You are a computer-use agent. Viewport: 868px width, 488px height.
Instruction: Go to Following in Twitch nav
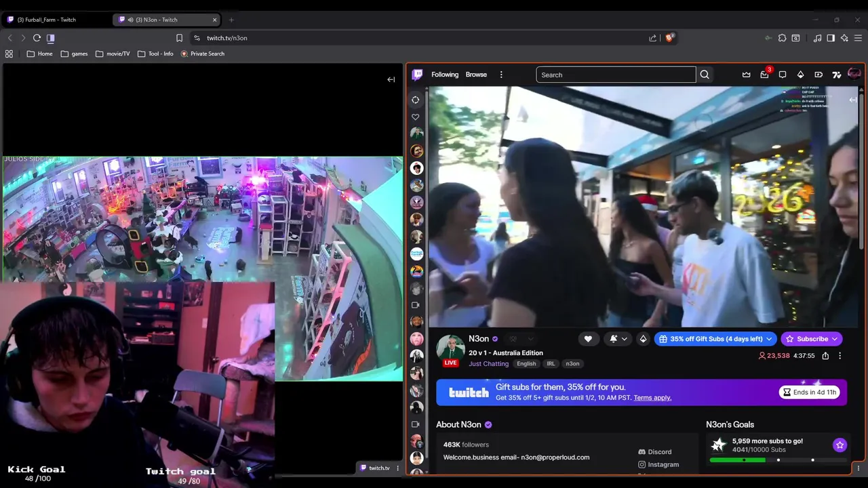pyautogui.click(x=445, y=75)
